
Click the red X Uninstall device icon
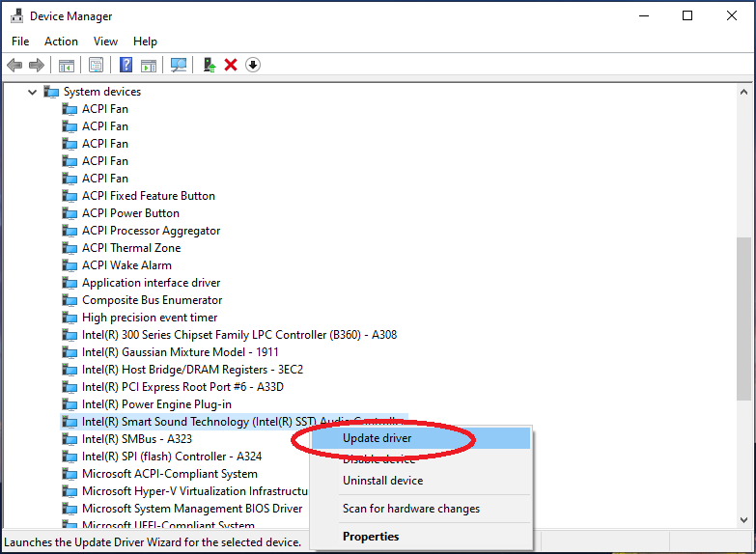pyautogui.click(x=231, y=65)
